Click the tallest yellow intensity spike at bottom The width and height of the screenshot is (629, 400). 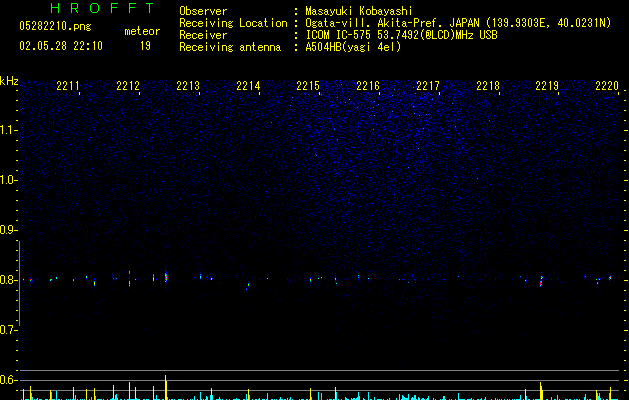click(x=166, y=388)
